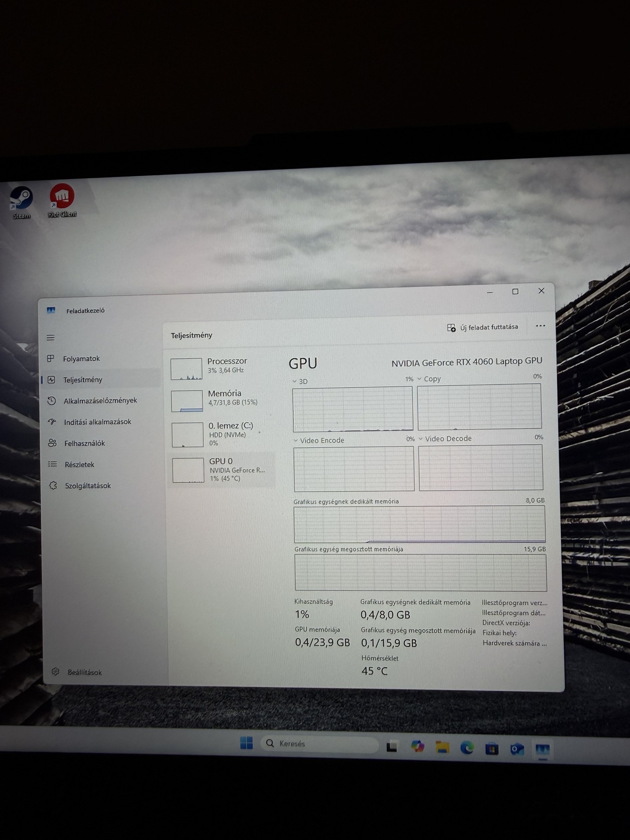The image size is (630, 840).
Task: Open Outlook from the taskbar
Action: [517, 750]
